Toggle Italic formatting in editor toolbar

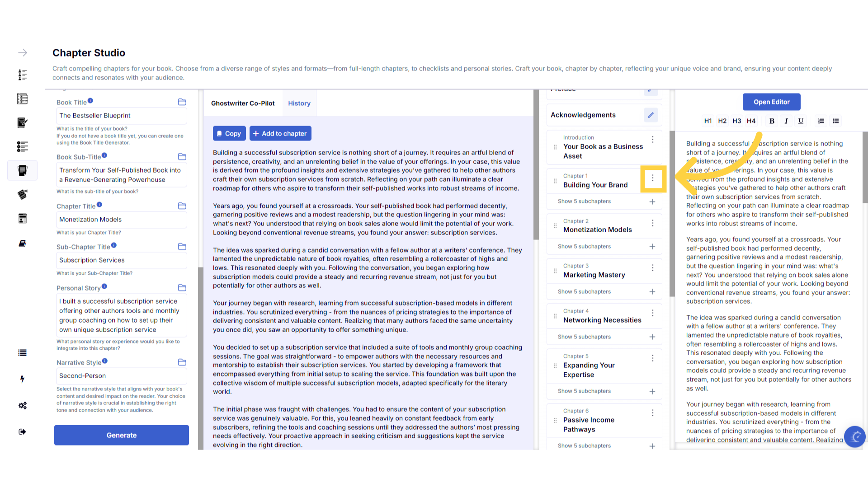786,121
